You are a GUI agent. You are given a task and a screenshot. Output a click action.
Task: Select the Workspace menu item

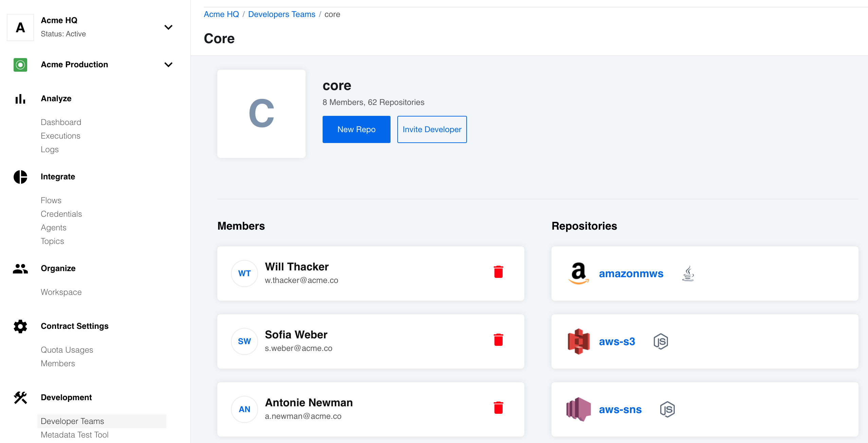(x=61, y=291)
